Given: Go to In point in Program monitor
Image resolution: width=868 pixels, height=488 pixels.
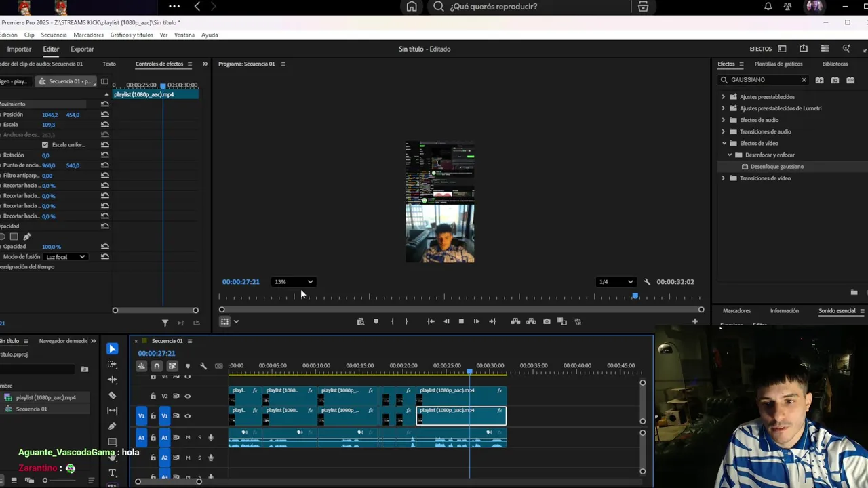Looking at the screenshot, I should pyautogui.click(x=431, y=321).
